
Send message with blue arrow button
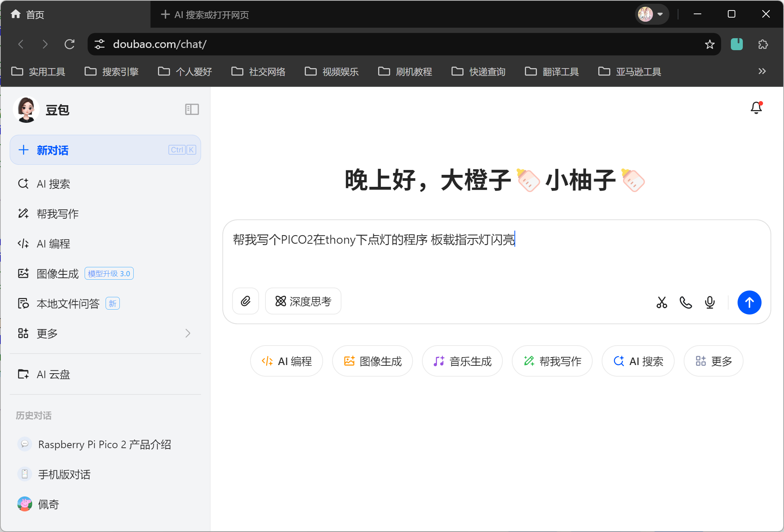749,302
